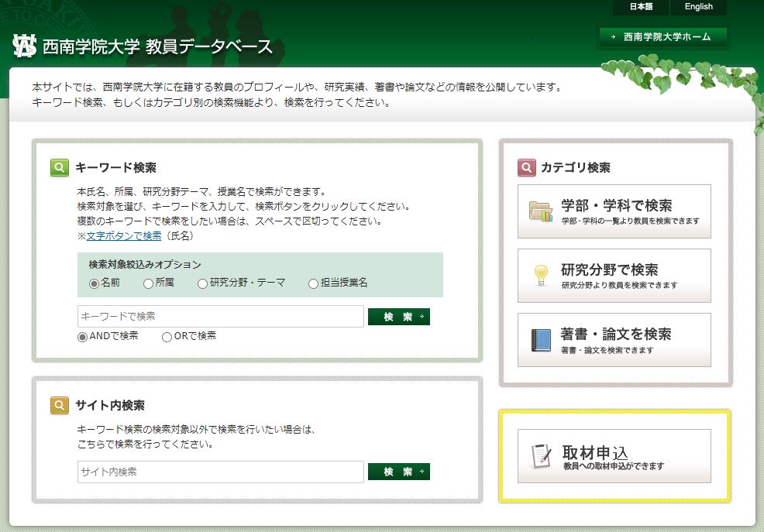Click the yellow magnifier icon beside サイト内検索
Viewport: 764px width, 532px height.
pos(60,405)
